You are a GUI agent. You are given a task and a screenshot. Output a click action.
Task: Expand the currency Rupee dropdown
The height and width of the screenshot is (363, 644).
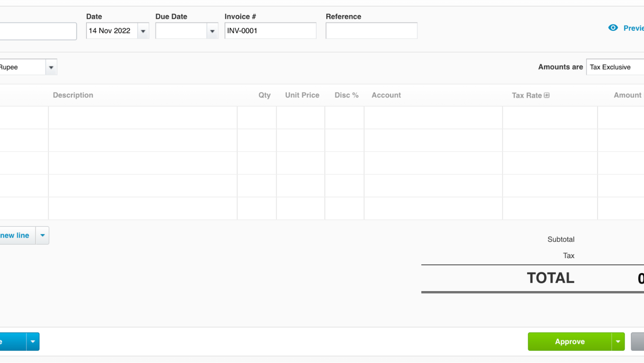click(x=51, y=68)
